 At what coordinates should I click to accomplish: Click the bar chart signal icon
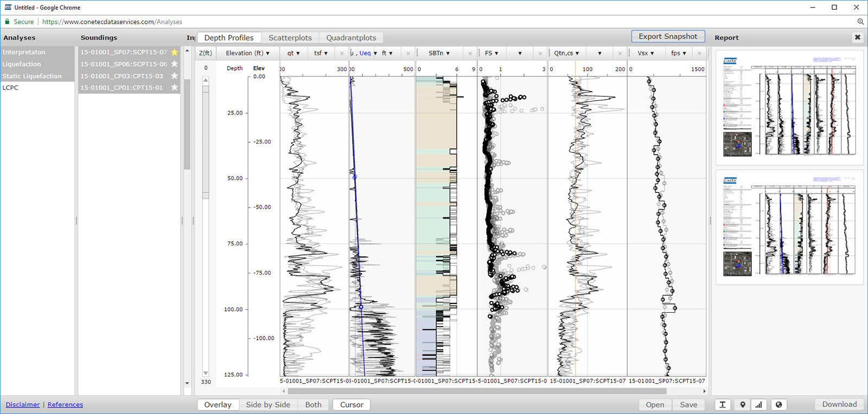758,405
